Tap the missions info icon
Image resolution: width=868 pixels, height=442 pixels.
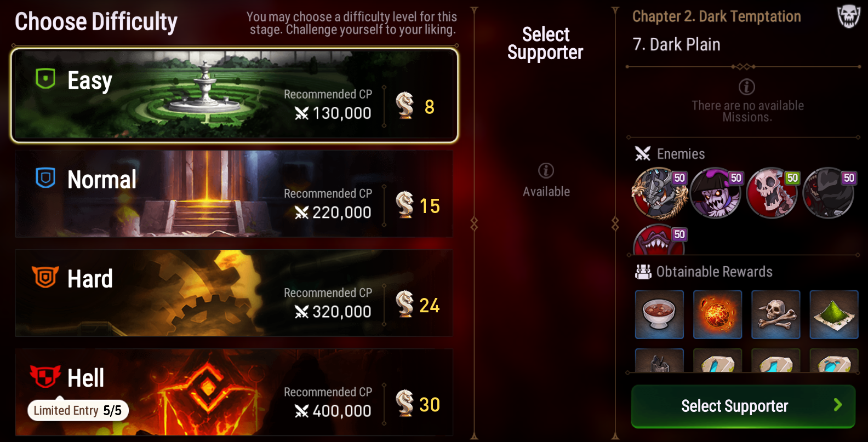pos(747,87)
